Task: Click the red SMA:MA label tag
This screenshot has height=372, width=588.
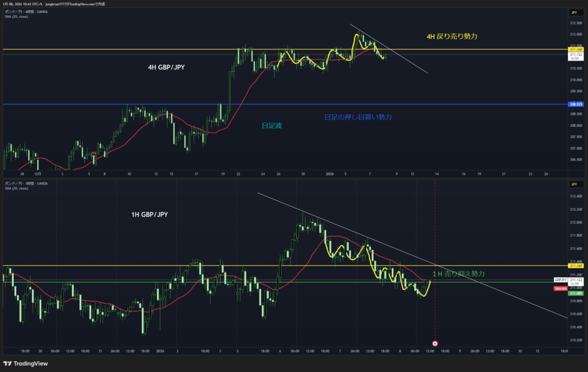Action: [576, 288]
